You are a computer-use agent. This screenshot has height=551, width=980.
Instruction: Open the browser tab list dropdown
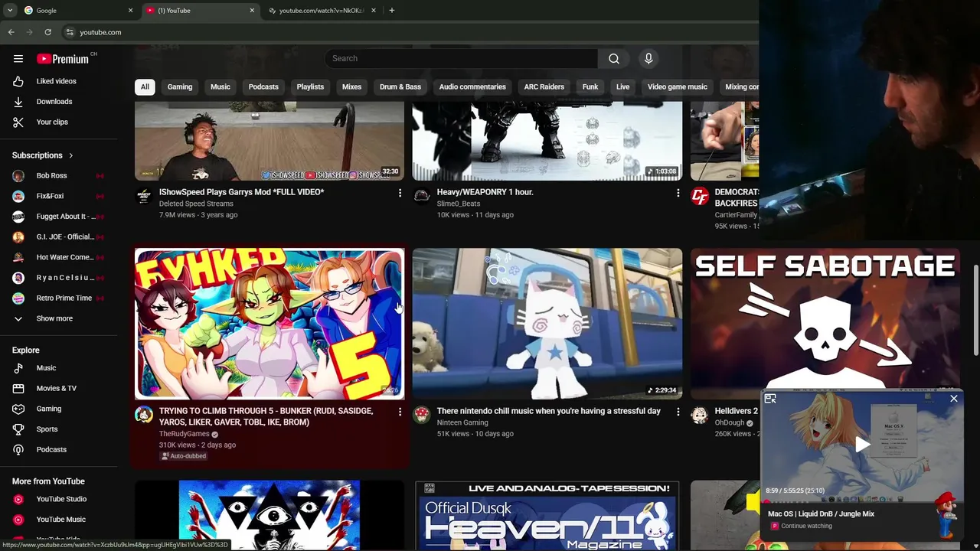click(x=10, y=11)
